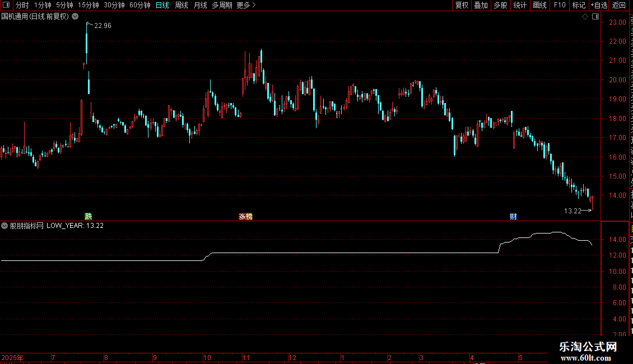Click the blue 财 financial marker

tap(513, 217)
